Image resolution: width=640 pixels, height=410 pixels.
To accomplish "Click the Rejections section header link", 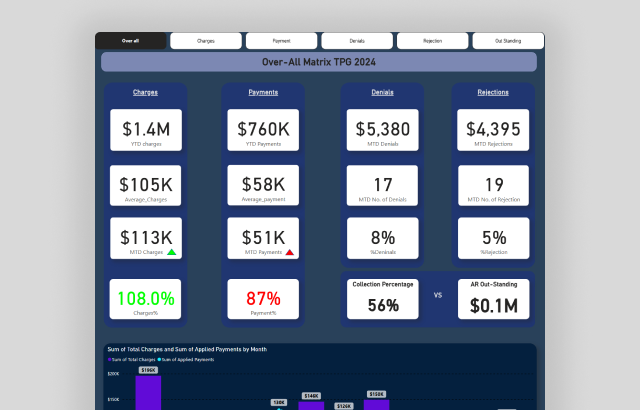I will pos(493,92).
